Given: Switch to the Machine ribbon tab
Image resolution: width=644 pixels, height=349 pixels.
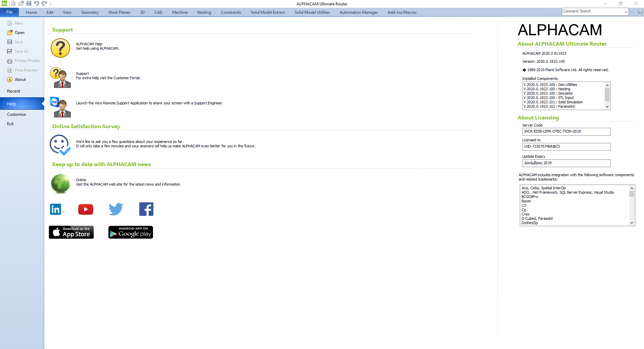Looking at the screenshot, I should pos(180,12).
